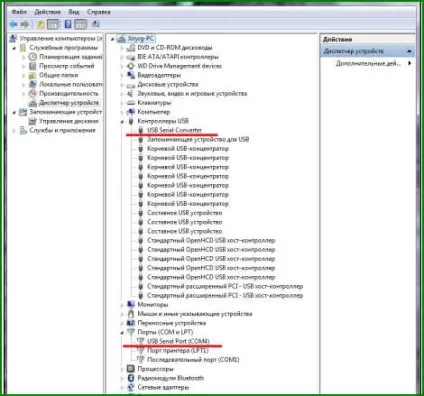424x396 pixels.
Task: Toggle the Show/Hide action pane toolbar icon
Action: (x=80, y=24)
